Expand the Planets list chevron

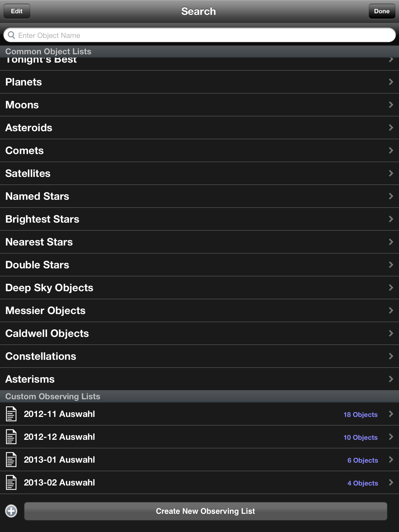tap(391, 82)
